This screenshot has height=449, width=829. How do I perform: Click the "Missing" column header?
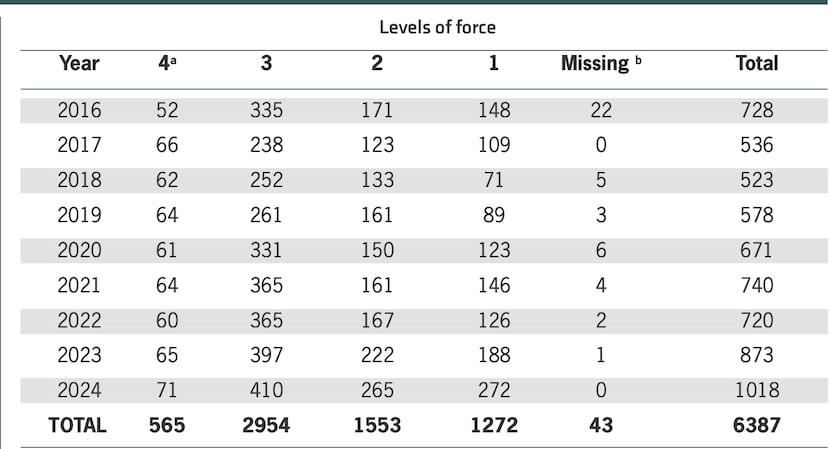click(597, 63)
